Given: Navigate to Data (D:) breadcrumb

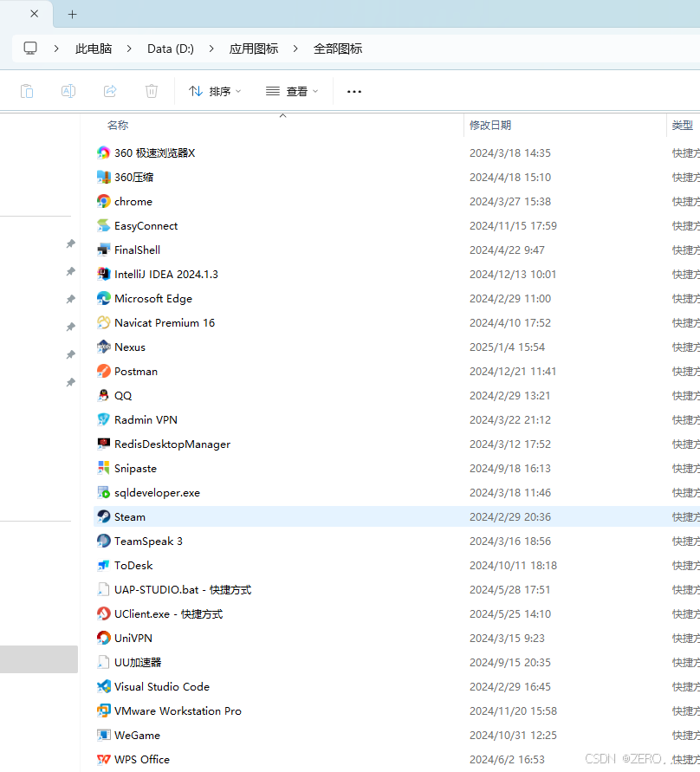Looking at the screenshot, I should coord(171,49).
